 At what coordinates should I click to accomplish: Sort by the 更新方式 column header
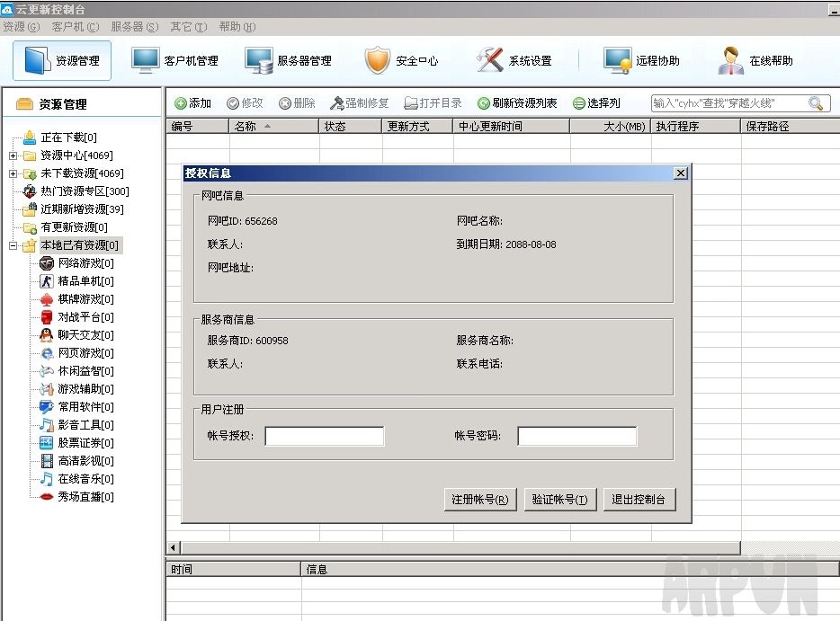click(x=418, y=127)
